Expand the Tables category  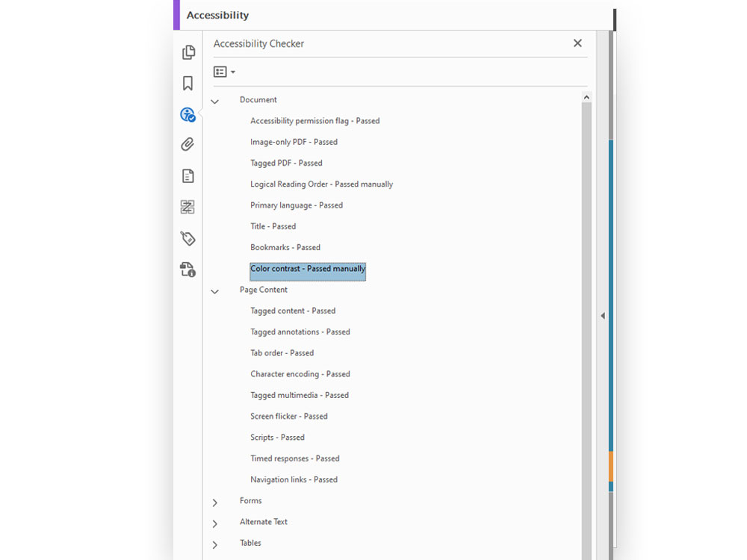pyautogui.click(x=215, y=545)
